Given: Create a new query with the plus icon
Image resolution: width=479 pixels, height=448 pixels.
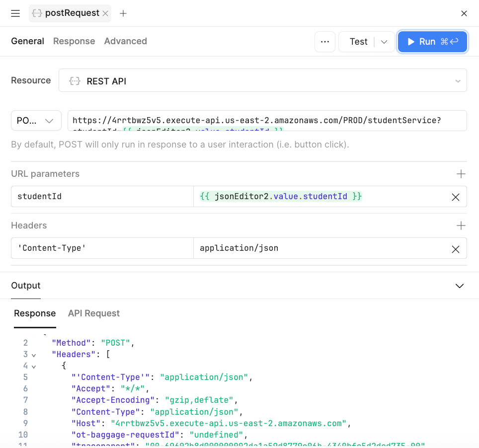Looking at the screenshot, I should (x=123, y=13).
